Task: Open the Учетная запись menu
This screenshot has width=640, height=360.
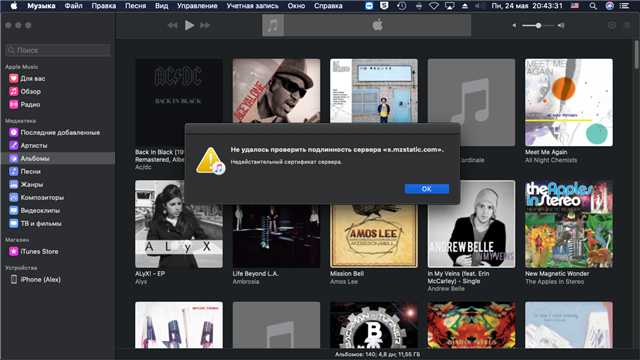Action: pos(253,6)
